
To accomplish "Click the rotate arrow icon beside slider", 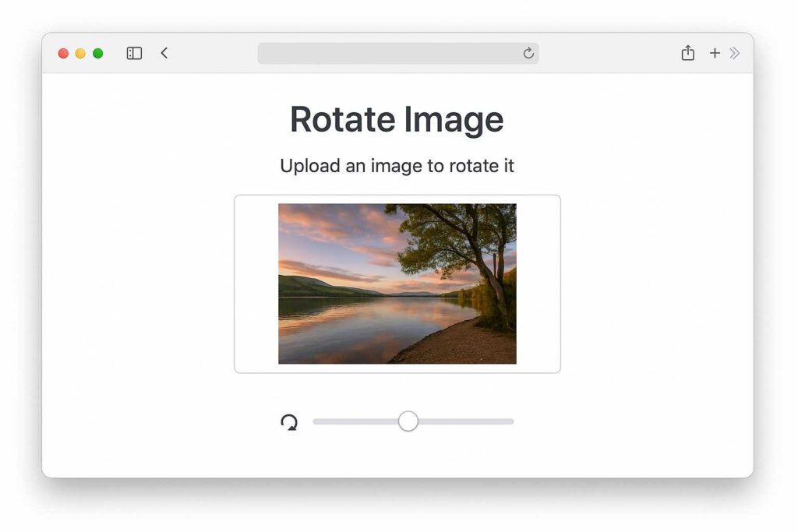I will (x=289, y=422).
